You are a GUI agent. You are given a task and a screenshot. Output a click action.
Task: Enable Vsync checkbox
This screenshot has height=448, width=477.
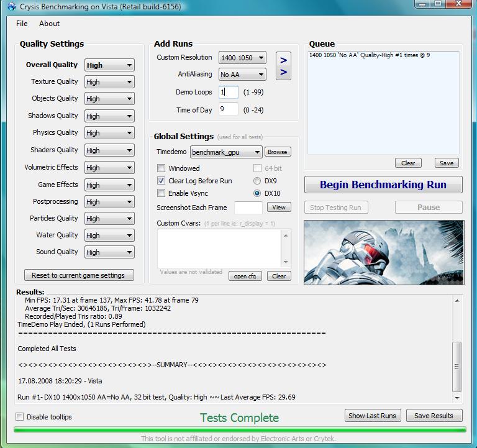[x=161, y=193]
